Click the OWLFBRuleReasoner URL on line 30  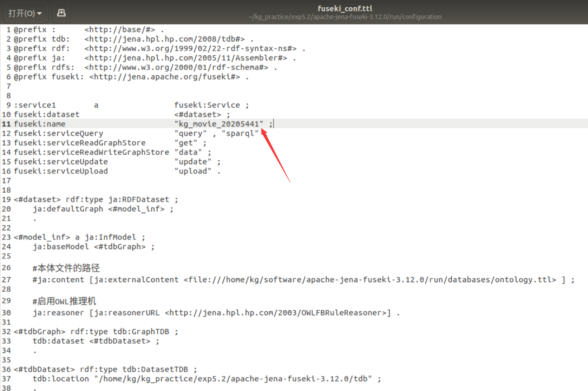pyautogui.click(x=275, y=313)
